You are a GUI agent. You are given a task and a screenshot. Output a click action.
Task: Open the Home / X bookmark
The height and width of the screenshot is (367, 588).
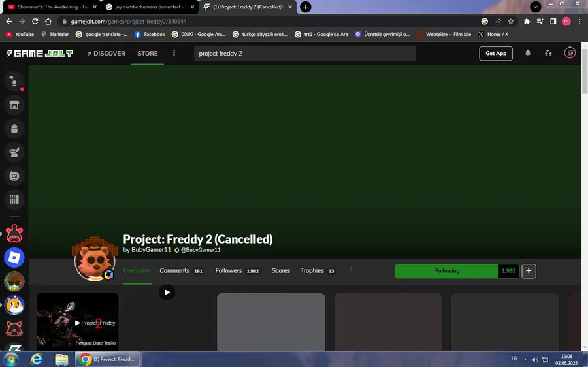click(x=493, y=34)
